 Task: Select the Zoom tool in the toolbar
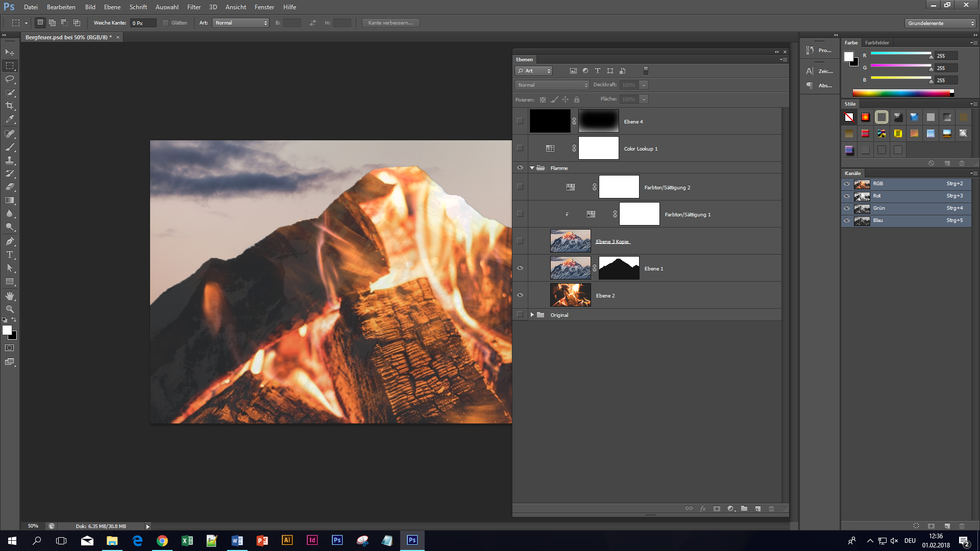(10, 309)
